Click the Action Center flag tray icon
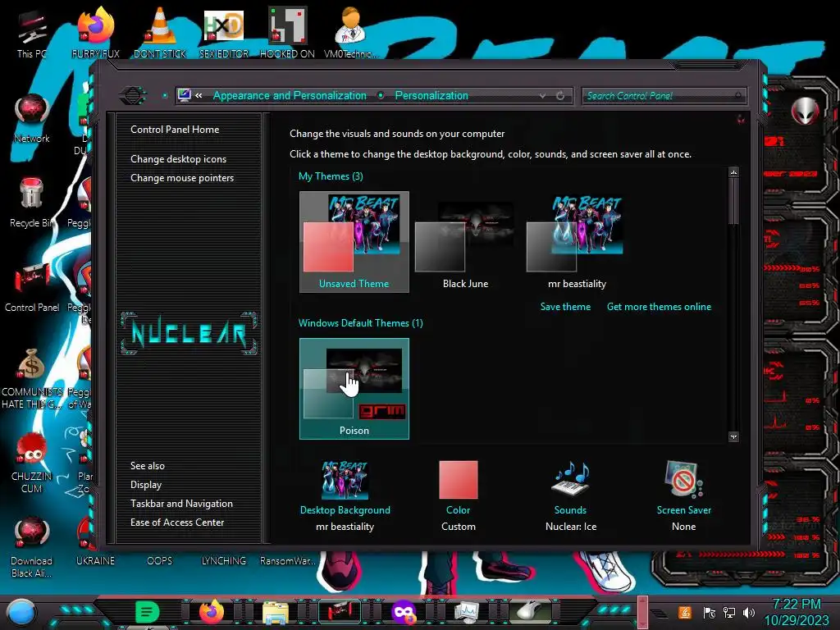The height and width of the screenshot is (630, 840). click(x=710, y=612)
